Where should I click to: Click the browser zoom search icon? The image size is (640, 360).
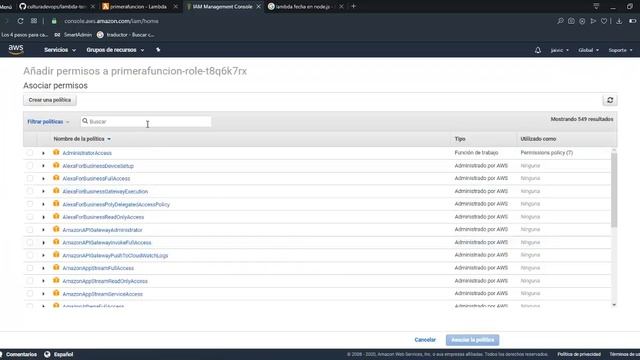[x=560, y=21]
